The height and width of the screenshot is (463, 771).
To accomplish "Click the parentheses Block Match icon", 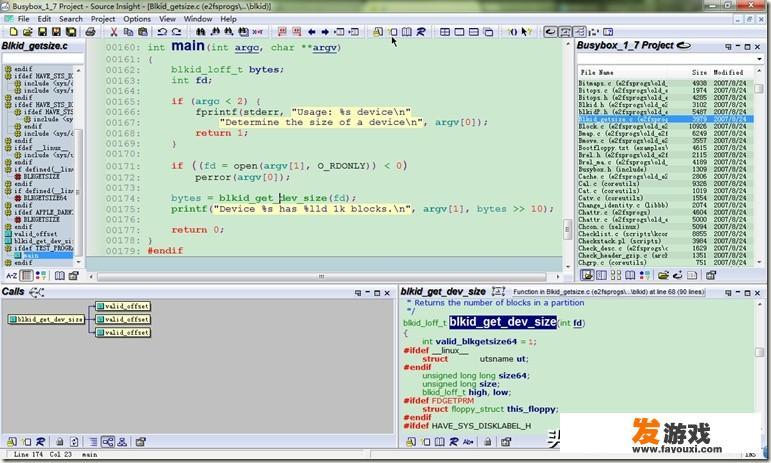I will [512, 32].
